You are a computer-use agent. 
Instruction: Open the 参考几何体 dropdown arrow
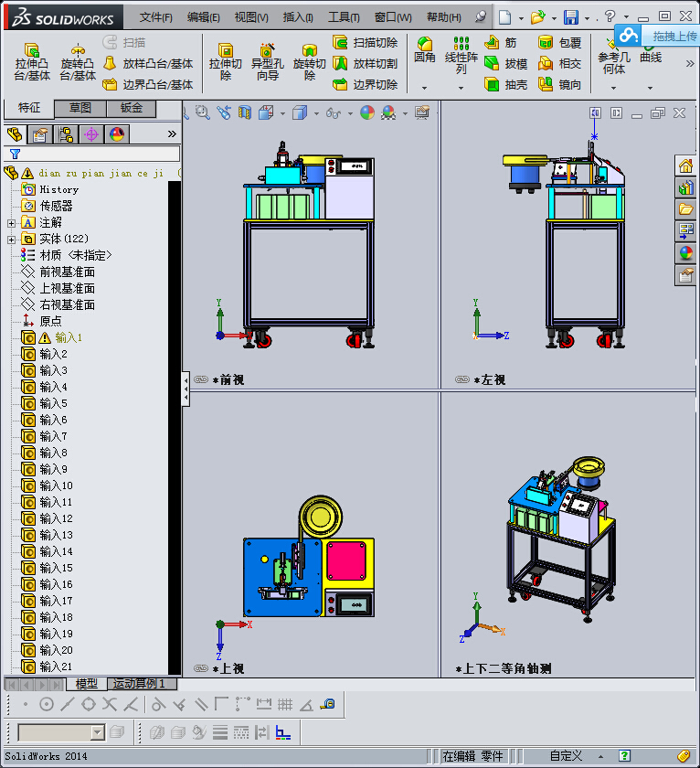[x=613, y=88]
